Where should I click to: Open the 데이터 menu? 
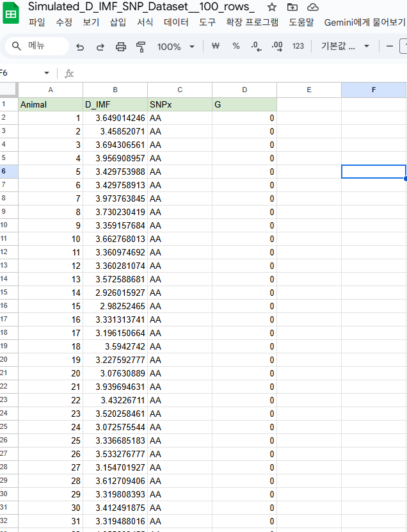[176, 22]
